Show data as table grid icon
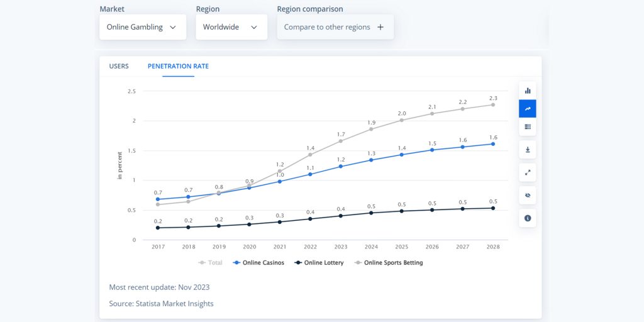The width and height of the screenshot is (644, 322). (x=528, y=126)
